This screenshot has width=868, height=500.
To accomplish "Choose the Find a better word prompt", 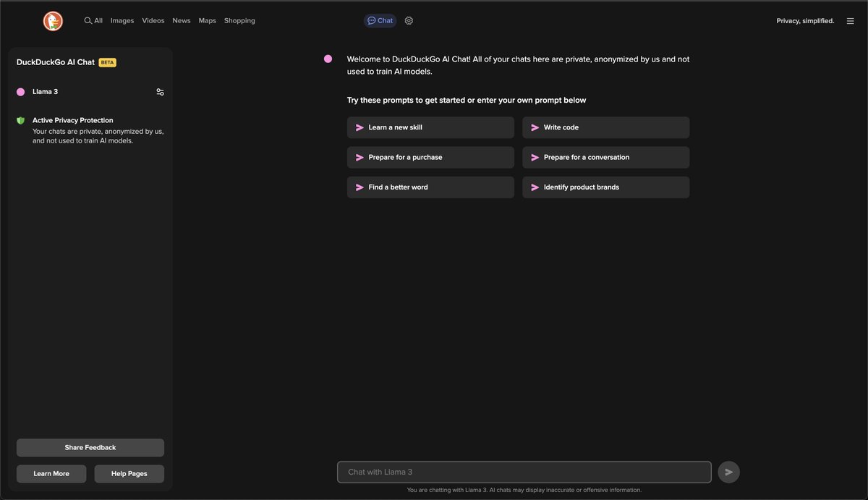I will pos(430,187).
